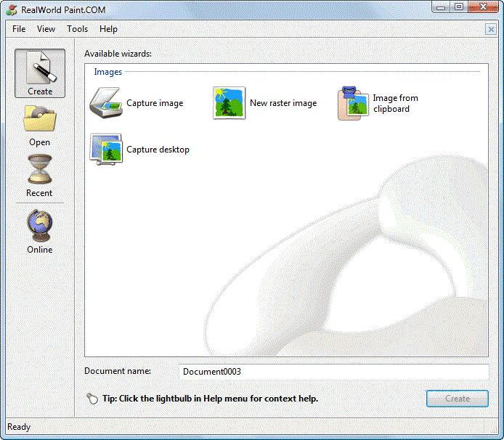This screenshot has width=504, height=440.
Task: Select the Image from clipboard wizard
Action: tap(354, 103)
